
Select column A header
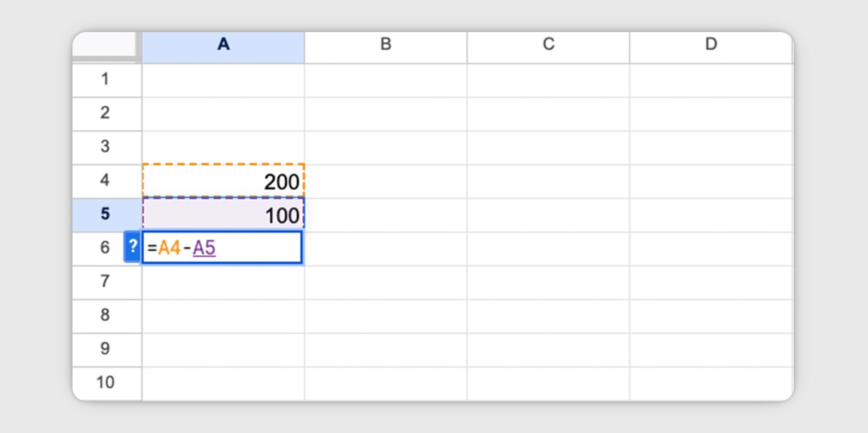click(223, 45)
